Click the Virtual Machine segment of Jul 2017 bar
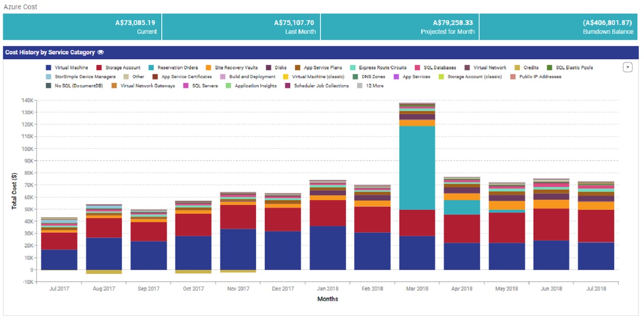Image resolution: width=644 pixels, height=316 pixels. tap(59, 259)
